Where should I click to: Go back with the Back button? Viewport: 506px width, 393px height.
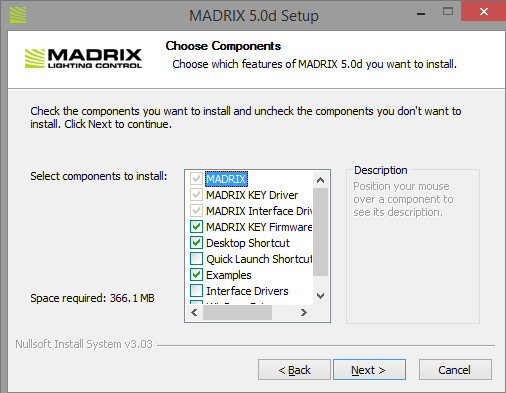tap(294, 370)
